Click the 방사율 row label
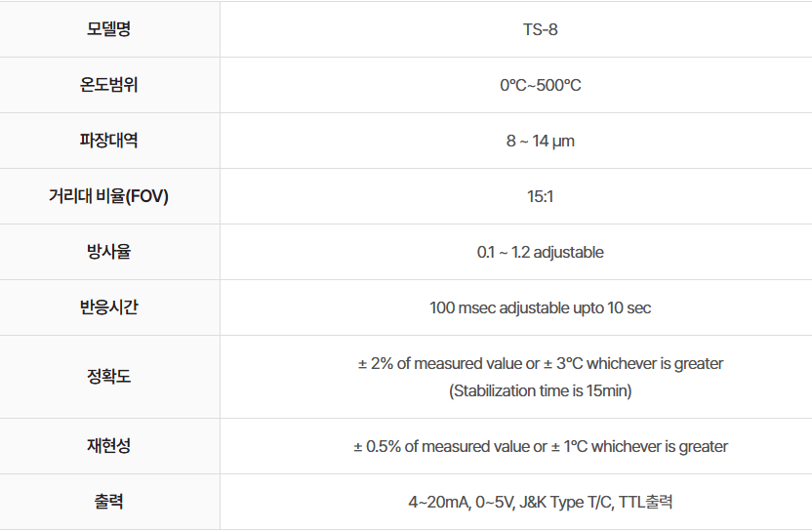Viewport: 812px width, 531px height. 109,252
